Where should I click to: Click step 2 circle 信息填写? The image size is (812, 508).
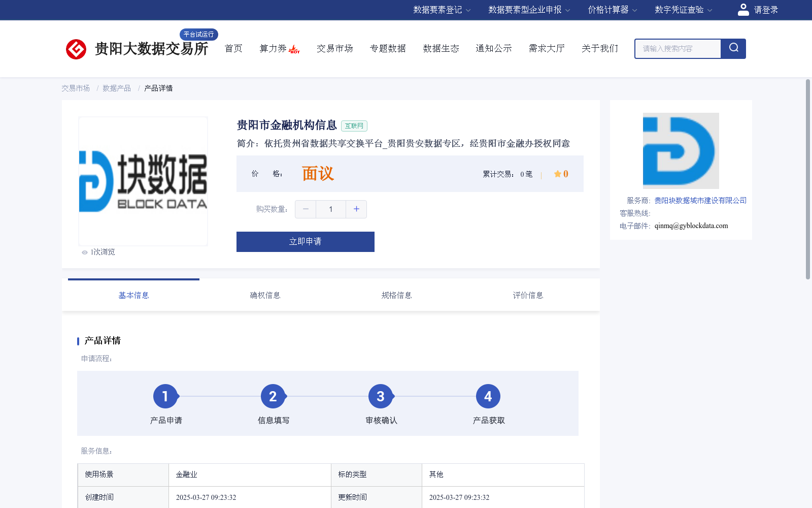coord(273,396)
